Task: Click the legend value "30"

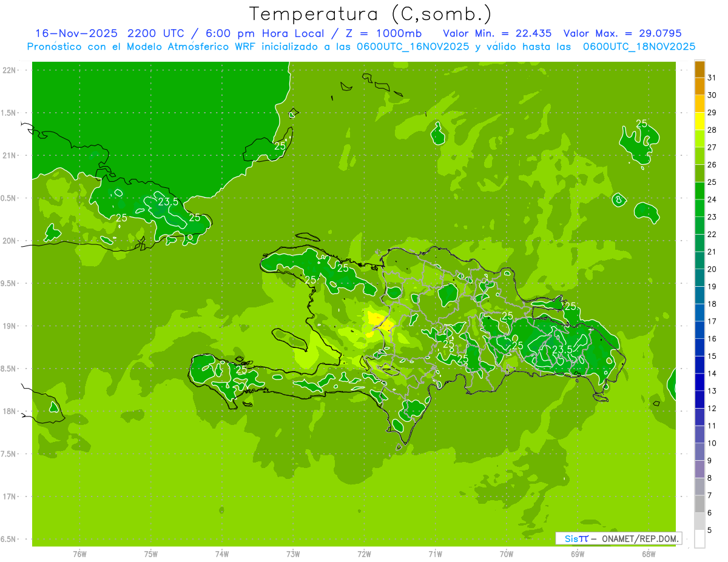Action: (x=712, y=95)
